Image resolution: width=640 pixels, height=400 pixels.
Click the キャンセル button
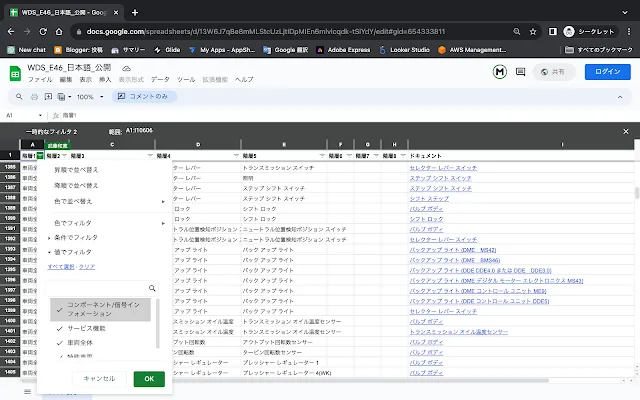click(99, 379)
